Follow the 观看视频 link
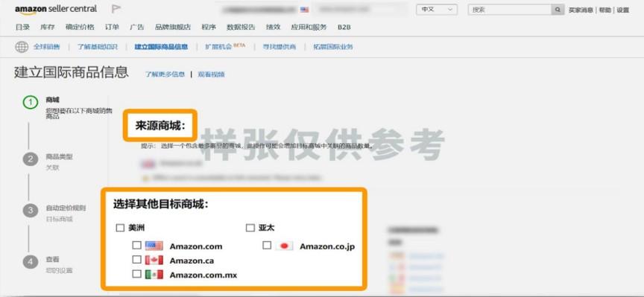Screen dimensions: 644x297 [x=211, y=74]
